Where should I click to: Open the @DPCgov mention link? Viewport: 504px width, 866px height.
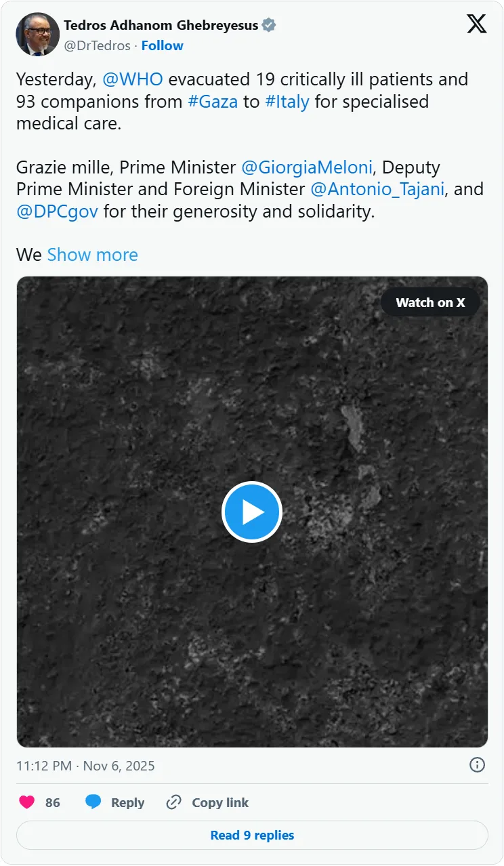(57, 211)
